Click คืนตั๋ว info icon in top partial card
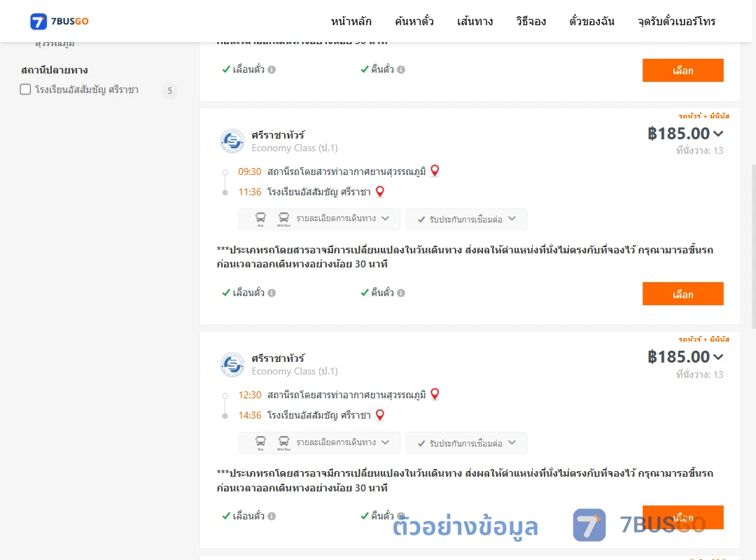Screen dimensions: 756x560 pyautogui.click(x=401, y=69)
